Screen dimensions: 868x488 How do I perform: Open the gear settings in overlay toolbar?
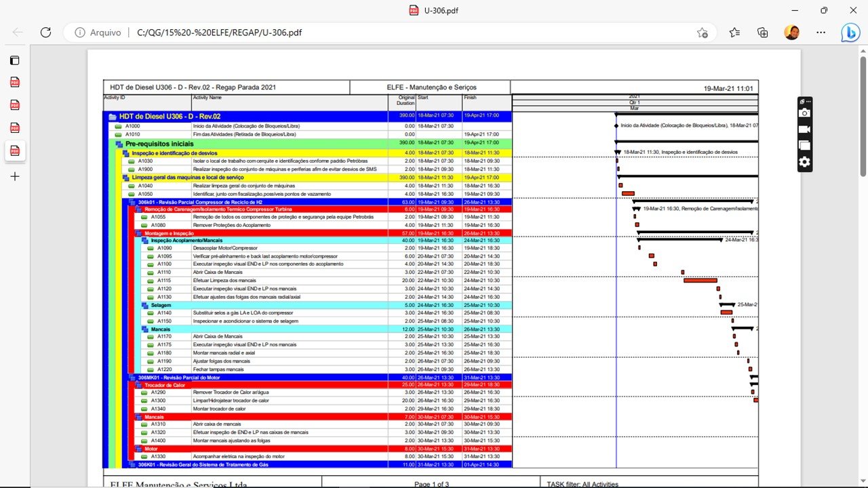804,161
